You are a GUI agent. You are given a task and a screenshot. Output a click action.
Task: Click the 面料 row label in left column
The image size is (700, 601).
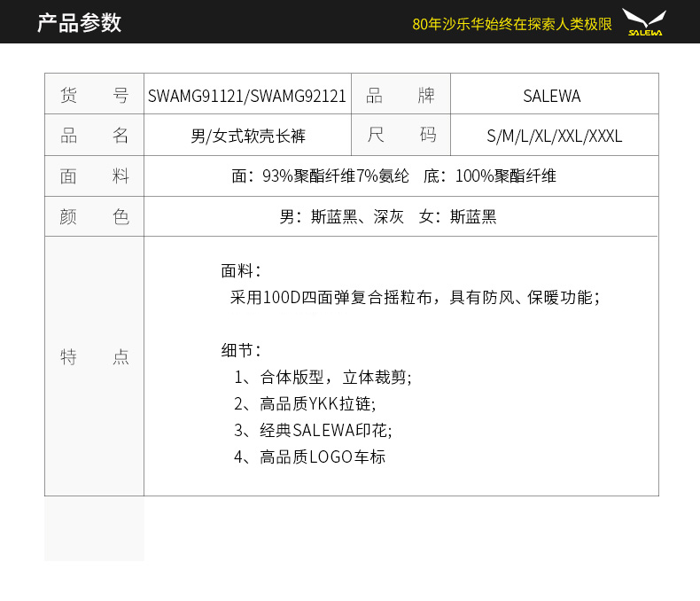click(94, 176)
